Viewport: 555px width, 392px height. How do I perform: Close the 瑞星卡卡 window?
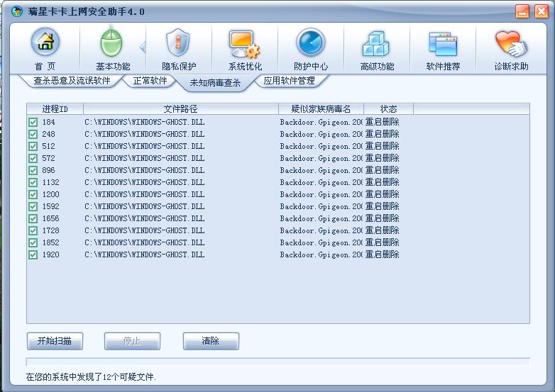coord(542,11)
